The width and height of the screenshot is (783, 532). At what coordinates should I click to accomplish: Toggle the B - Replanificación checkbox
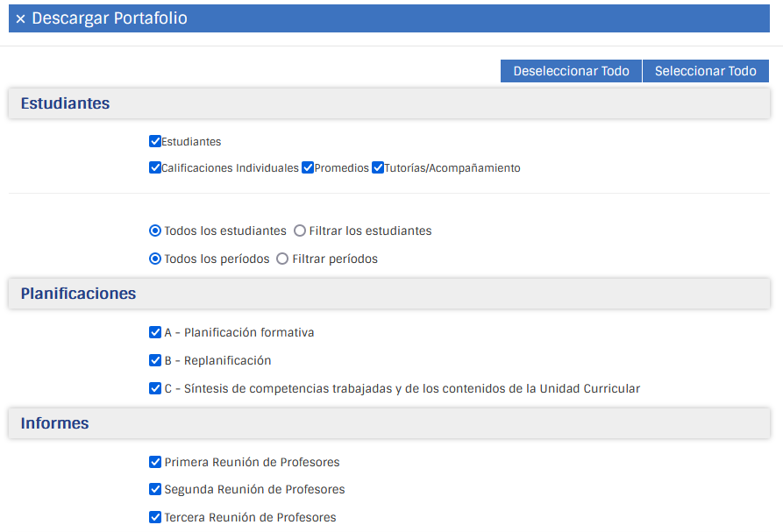(155, 360)
